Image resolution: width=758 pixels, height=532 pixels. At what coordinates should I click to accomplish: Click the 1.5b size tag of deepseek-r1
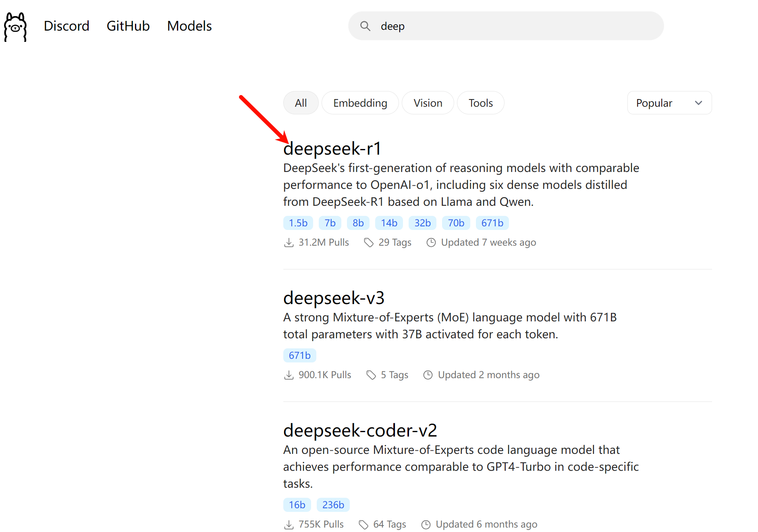tap(298, 223)
